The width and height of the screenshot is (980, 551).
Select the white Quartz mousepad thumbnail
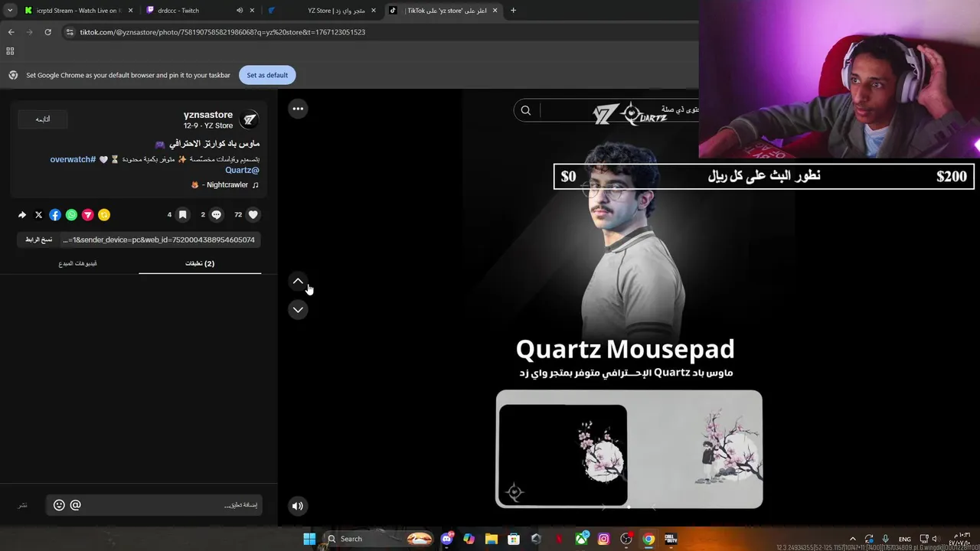[695, 449]
